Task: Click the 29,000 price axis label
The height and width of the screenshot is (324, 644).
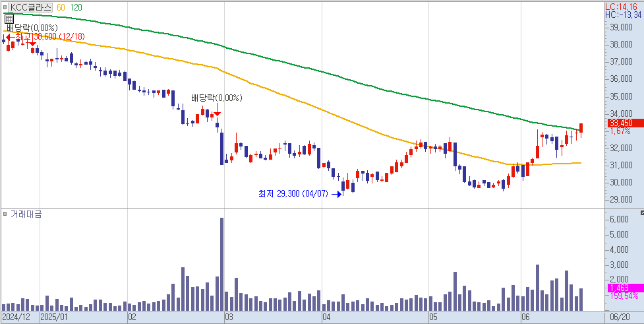Action: [x=620, y=199]
